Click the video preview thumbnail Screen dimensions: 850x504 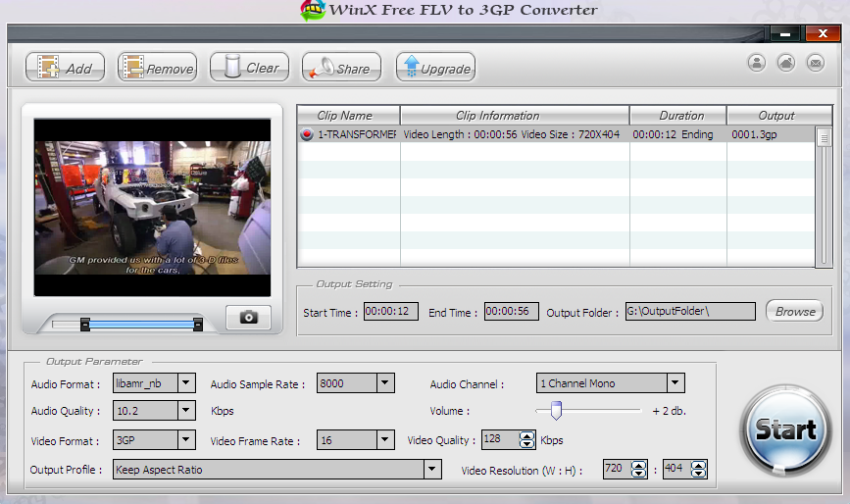tap(152, 208)
